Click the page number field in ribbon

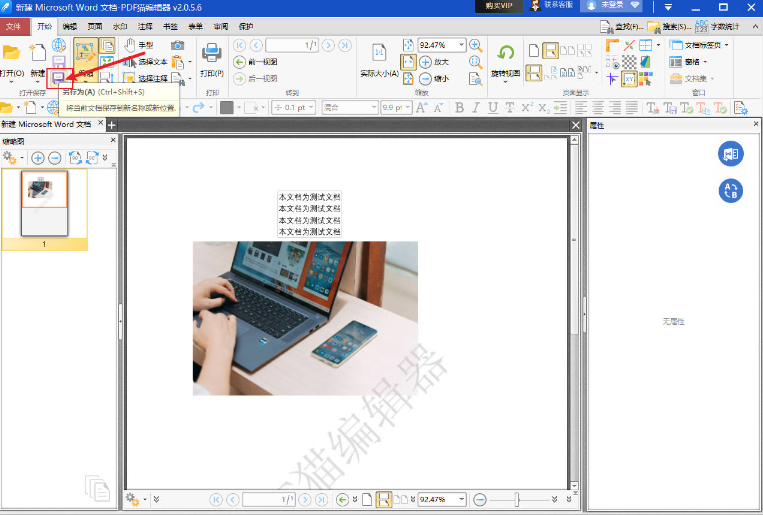click(292, 45)
